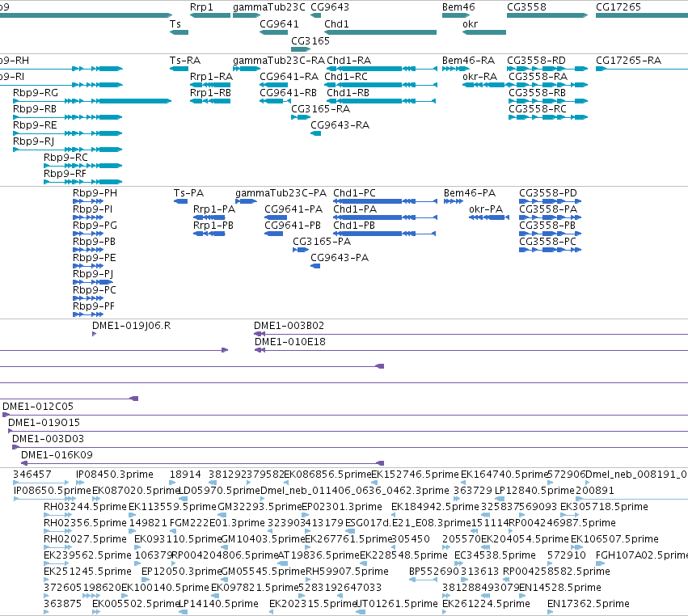Select protein CG3165-PA
The image size is (688, 616).
coord(301,250)
